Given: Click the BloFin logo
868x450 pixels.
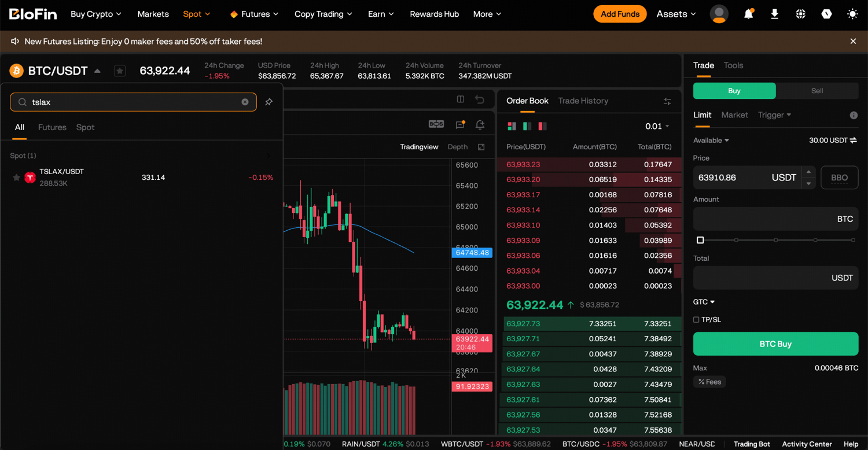Looking at the screenshot, I should 33,14.
